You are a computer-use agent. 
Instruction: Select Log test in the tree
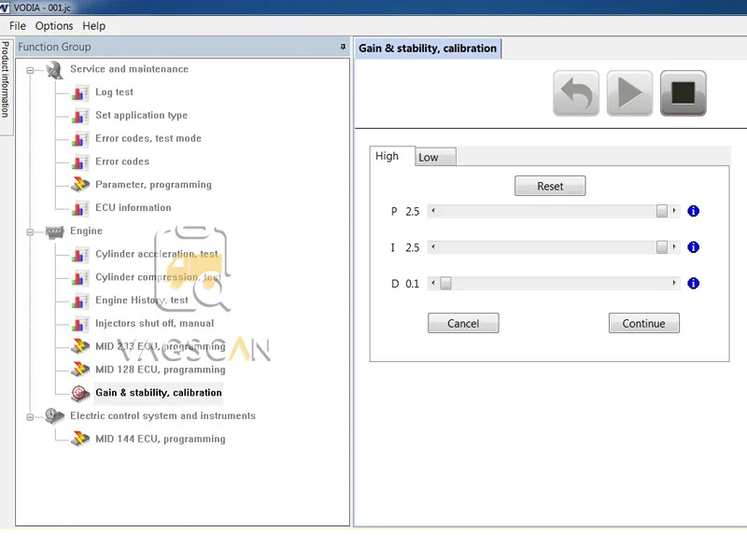114,92
